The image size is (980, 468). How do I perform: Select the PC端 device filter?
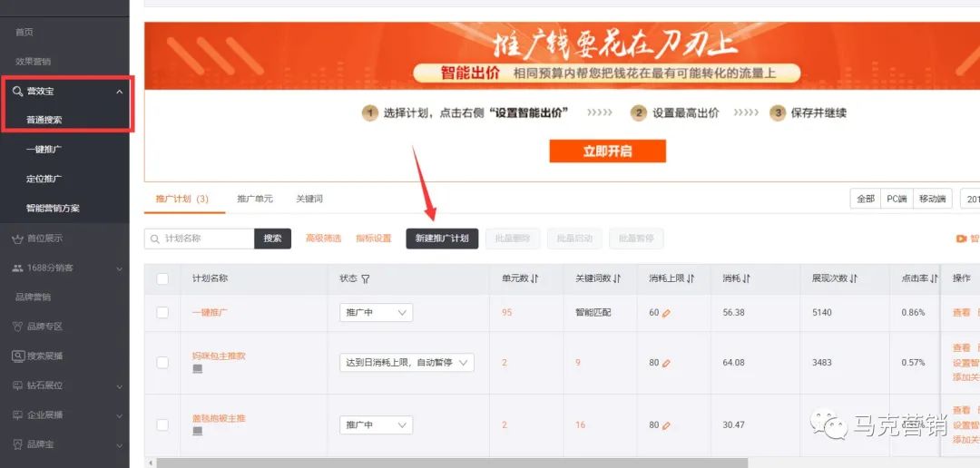click(x=897, y=199)
